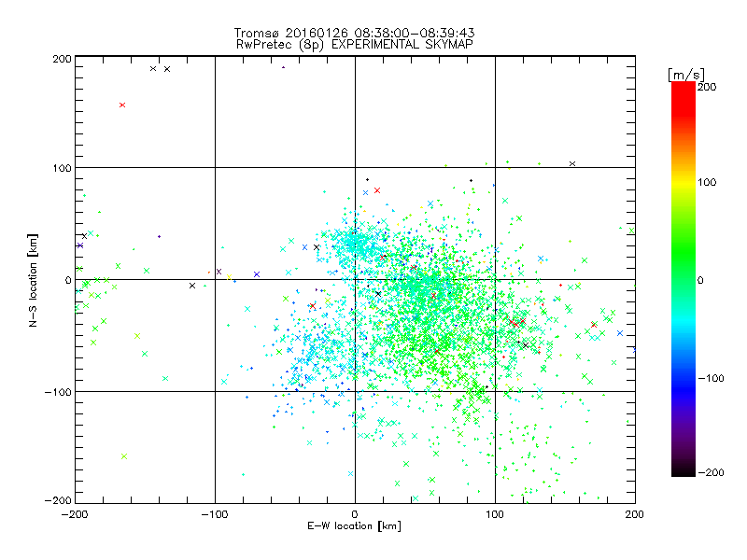Click the subtitle 'RwPretec (8p) EXPERIMENTAL SKYMAP'
Image resolution: width=747 pixels, height=560 pixels.
click(355, 45)
